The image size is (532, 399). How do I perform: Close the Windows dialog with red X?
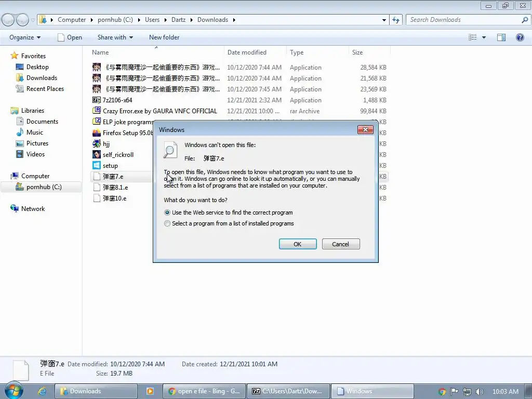365,129
